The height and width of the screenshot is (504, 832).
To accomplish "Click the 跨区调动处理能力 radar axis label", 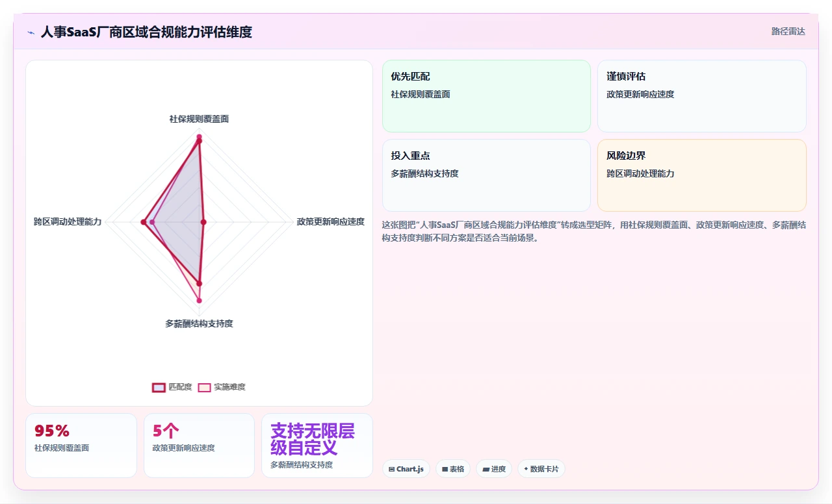I will pyautogui.click(x=68, y=222).
